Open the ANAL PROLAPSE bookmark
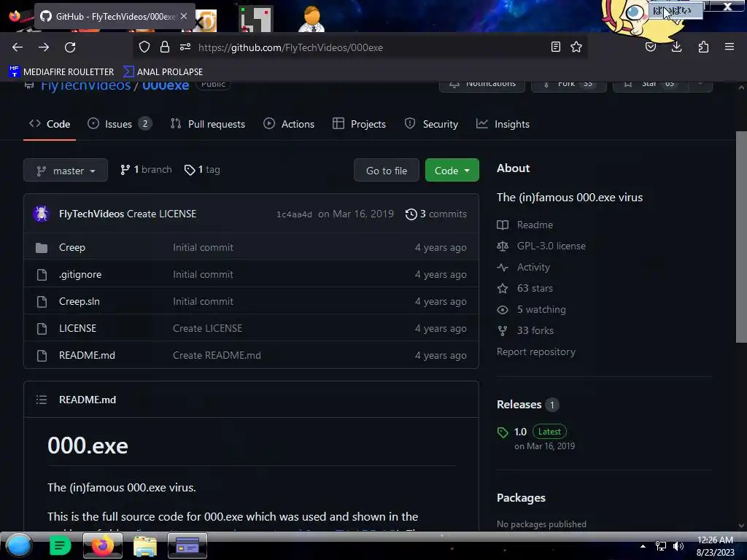Screen dimensions: 747x560 [163, 72]
